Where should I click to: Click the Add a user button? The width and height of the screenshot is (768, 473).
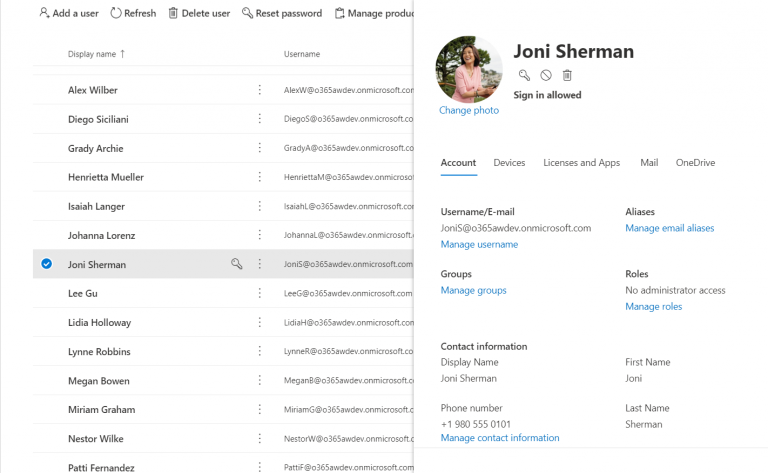click(69, 13)
